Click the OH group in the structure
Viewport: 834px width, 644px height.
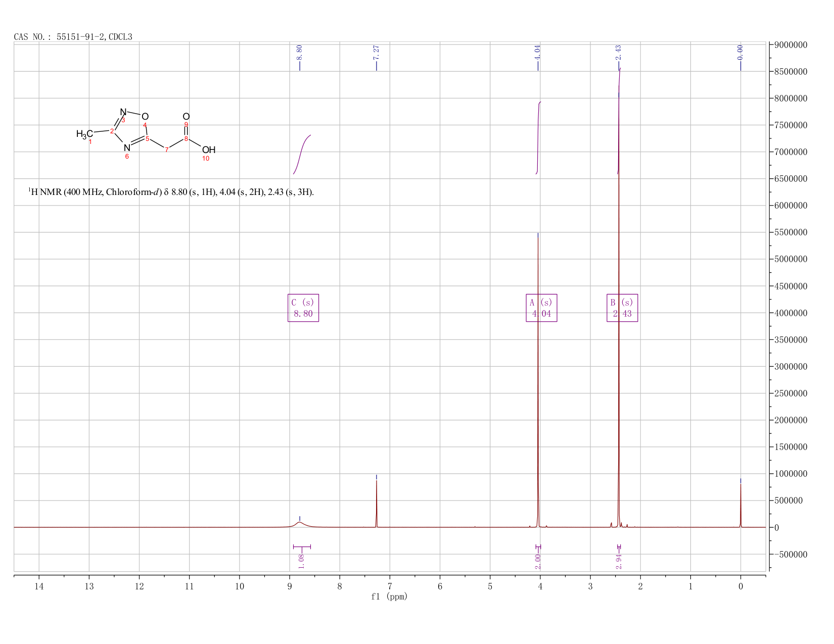pos(209,150)
